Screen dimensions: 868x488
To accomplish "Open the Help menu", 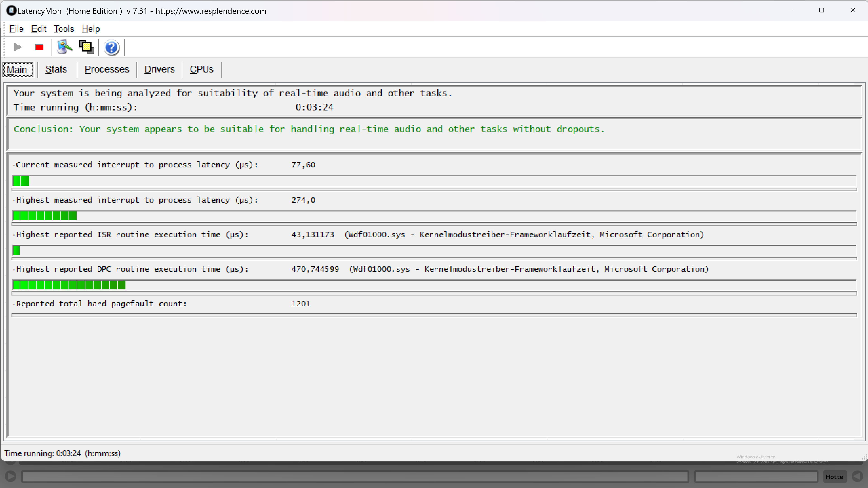I will pos(91,29).
